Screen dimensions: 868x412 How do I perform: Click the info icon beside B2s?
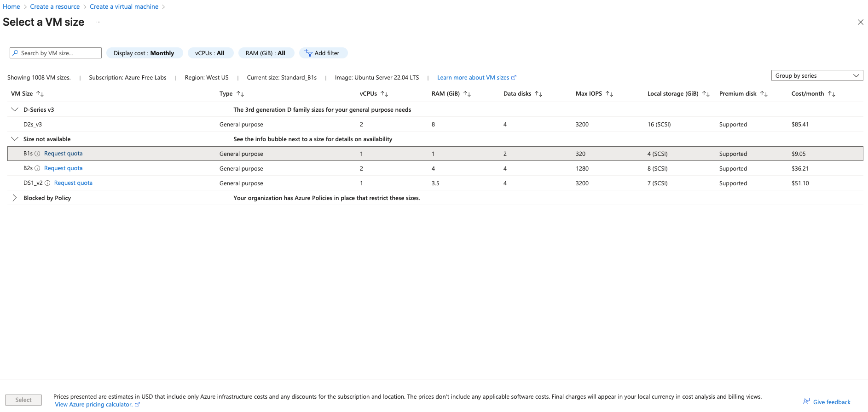[x=37, y=168]
